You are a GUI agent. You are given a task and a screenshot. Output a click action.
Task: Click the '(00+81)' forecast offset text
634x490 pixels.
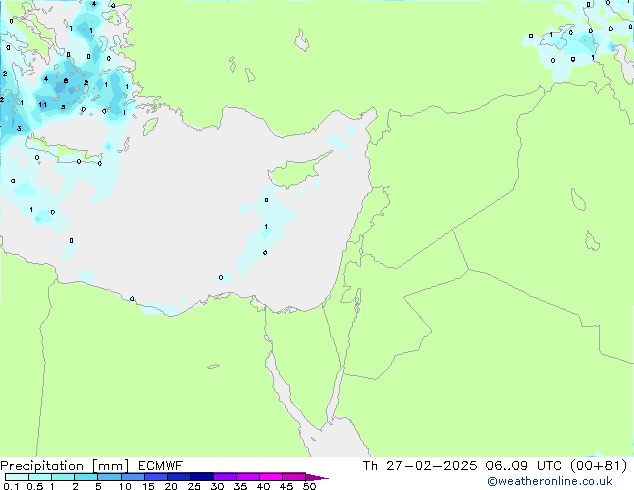tap(599, 466)
